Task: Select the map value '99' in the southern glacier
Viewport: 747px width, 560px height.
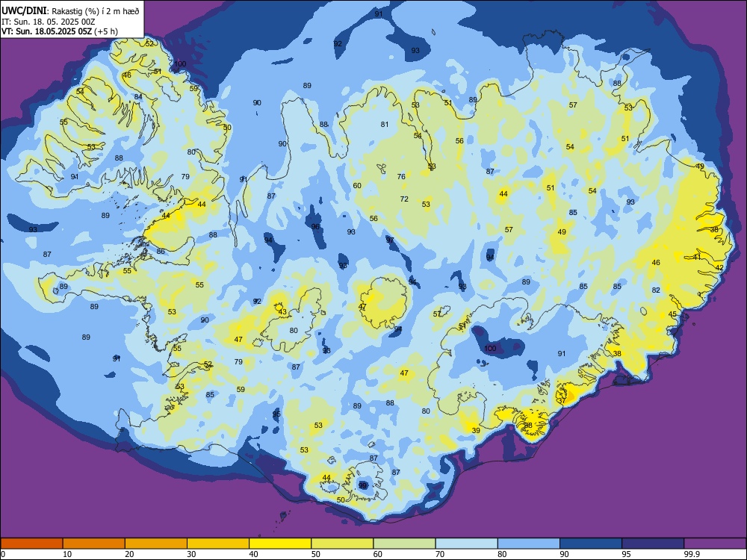Action: click(x=362, y=485)
